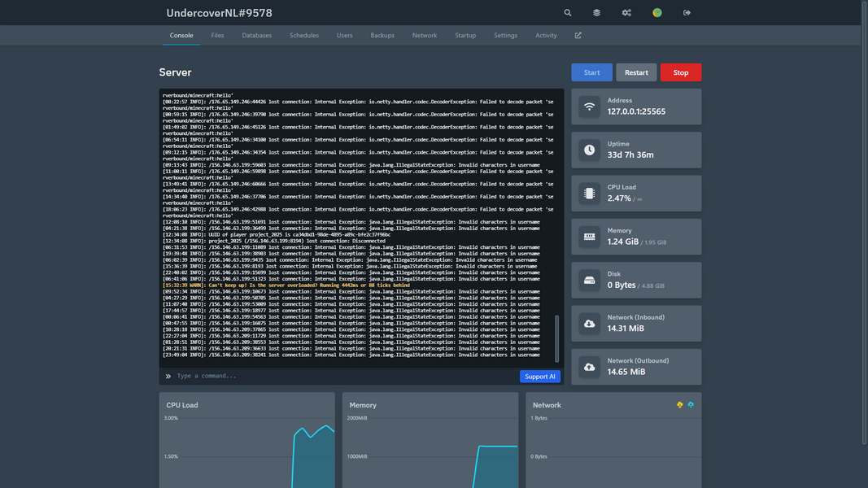Click the project_2025 lost connection Disconnected line
This screenshot has height=488, width=868.
click(x=274, y=242)
